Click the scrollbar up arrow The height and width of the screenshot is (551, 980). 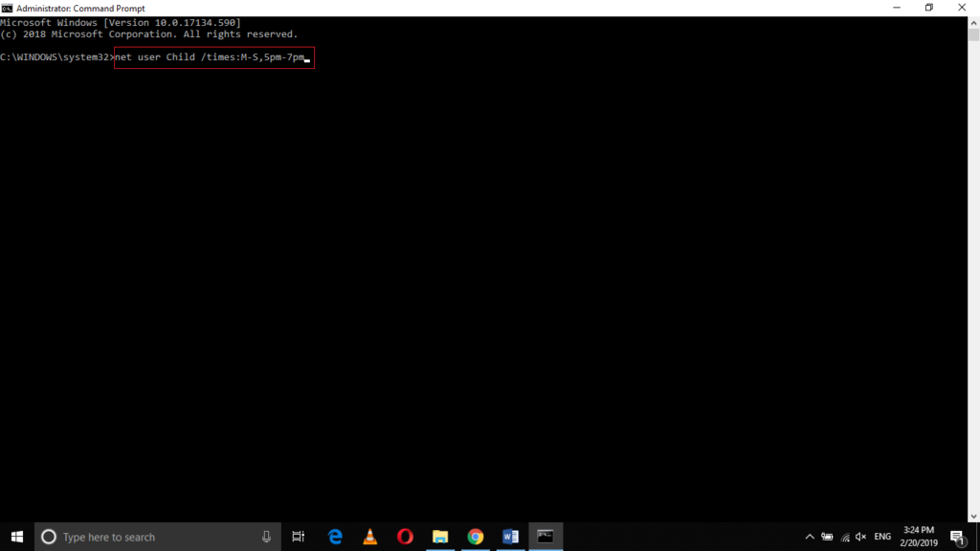[x=973, y=23]
